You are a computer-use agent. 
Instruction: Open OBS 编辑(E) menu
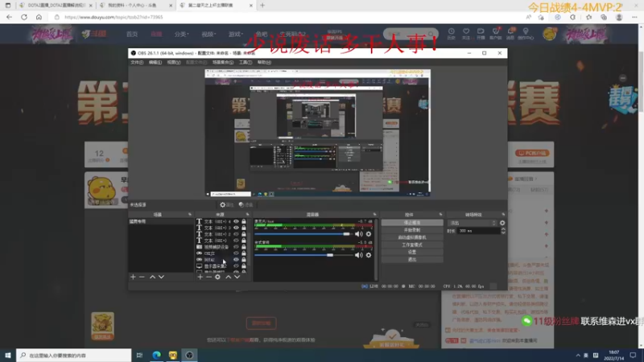point(155,63)
